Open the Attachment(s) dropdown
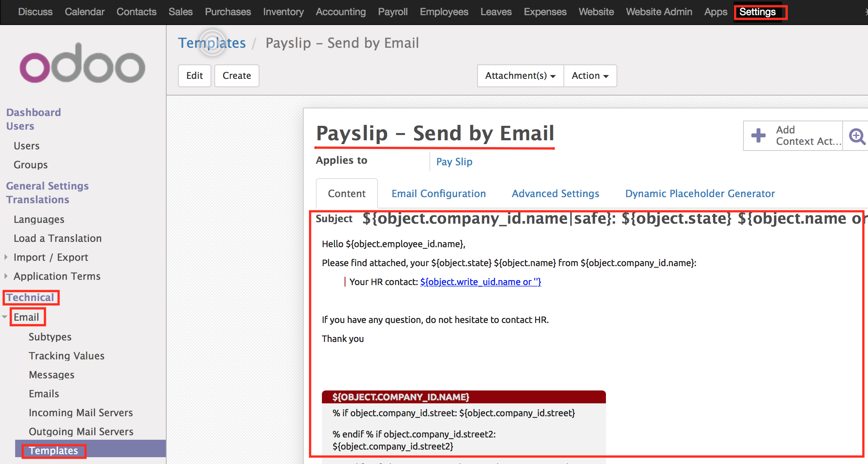This screenshot has height=464, width=868. coord(521,76)
